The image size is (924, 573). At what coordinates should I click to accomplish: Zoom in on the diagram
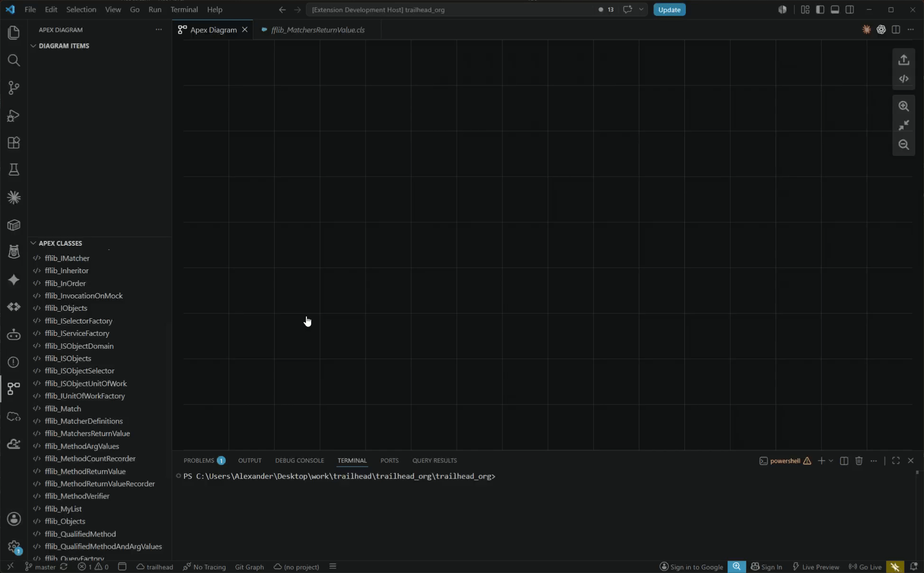point(904,106)
